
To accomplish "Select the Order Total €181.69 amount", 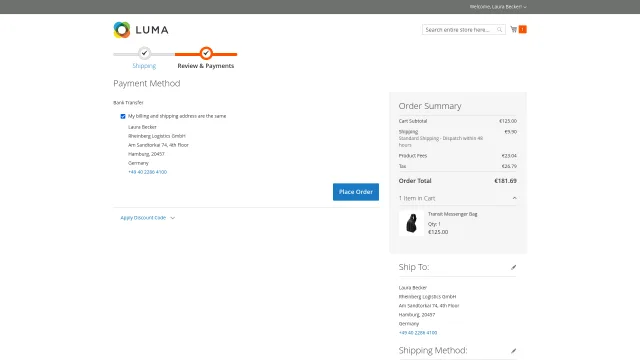I will (505, 181).
